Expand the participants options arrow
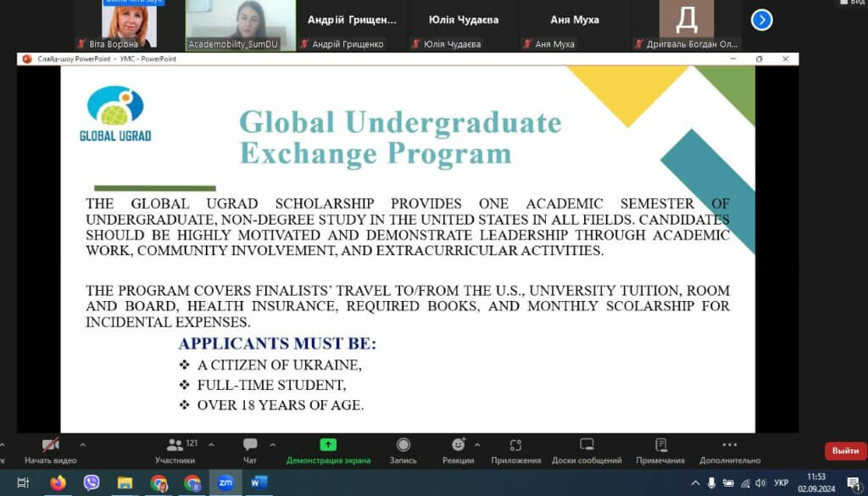 [211, 444]
